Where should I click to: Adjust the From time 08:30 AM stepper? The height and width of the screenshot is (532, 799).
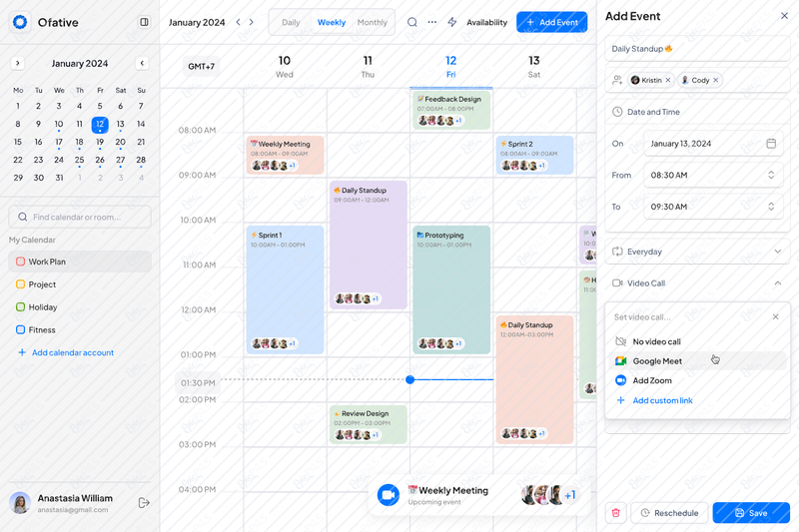click(771, 175)
